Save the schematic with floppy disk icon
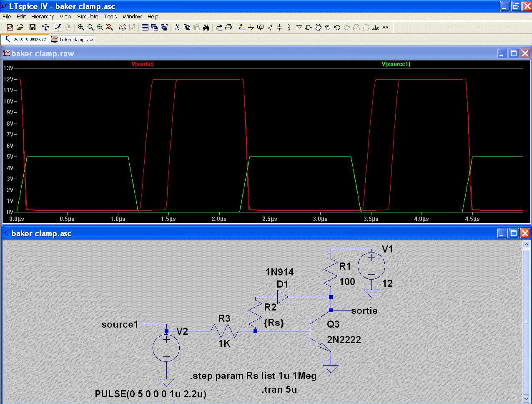The height and width of the screenshot is (404, 532). click(x=33, y=28)
